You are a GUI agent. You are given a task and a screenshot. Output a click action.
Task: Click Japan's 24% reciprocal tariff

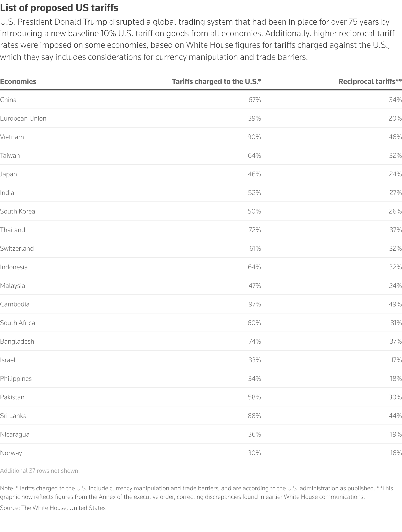pyautogui.click(x=395, y=174)
